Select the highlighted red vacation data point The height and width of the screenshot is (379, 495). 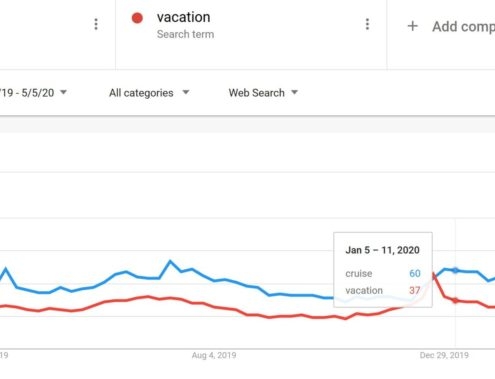(455, 301)
